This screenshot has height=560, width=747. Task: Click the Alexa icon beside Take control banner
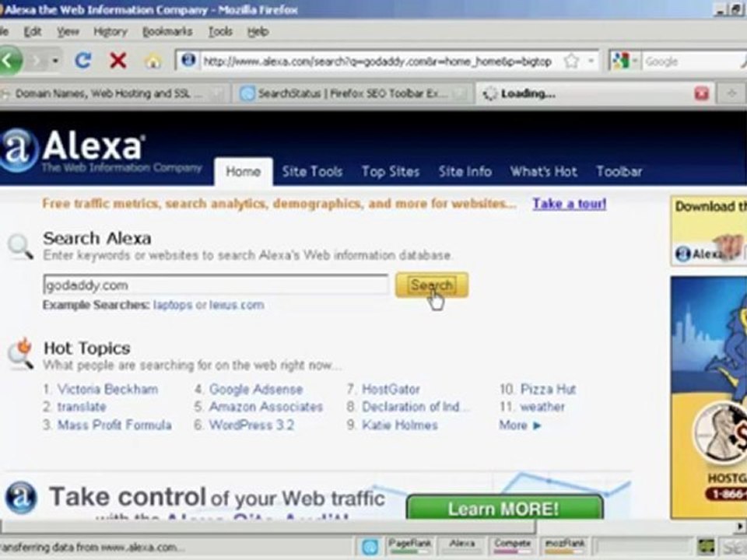point(21,497)
